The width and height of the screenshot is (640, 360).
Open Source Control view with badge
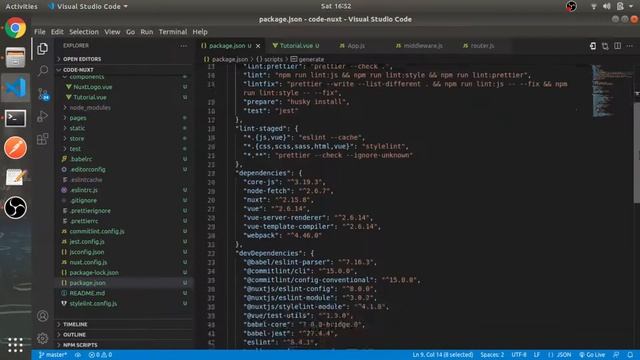(x=43, y=95)
